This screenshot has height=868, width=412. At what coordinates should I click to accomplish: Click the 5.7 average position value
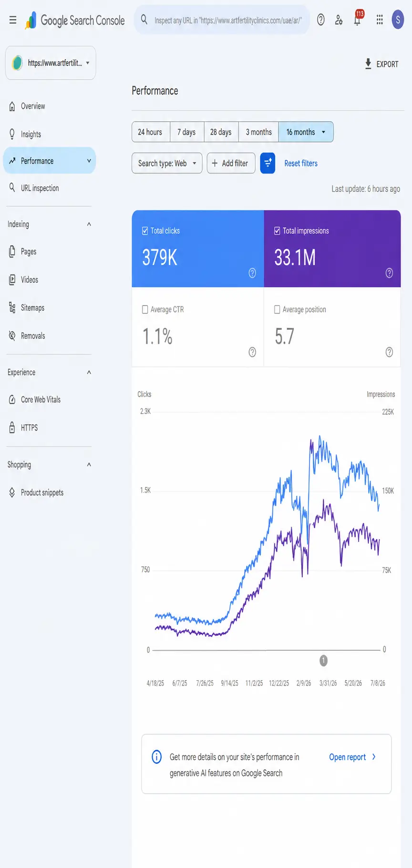pyautogui.click(x=284, y=337)
